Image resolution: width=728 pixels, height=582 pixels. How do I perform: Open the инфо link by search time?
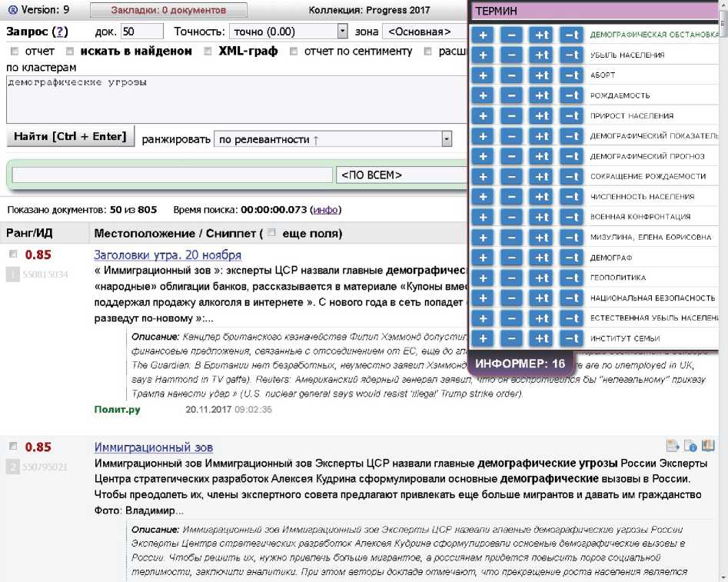click(325, 210)
